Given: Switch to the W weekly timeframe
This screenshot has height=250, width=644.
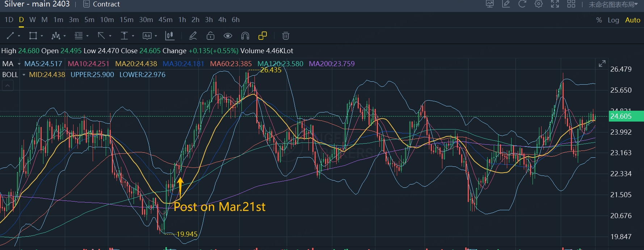Looking at the screenshot, I should click(x=33, y=20).
